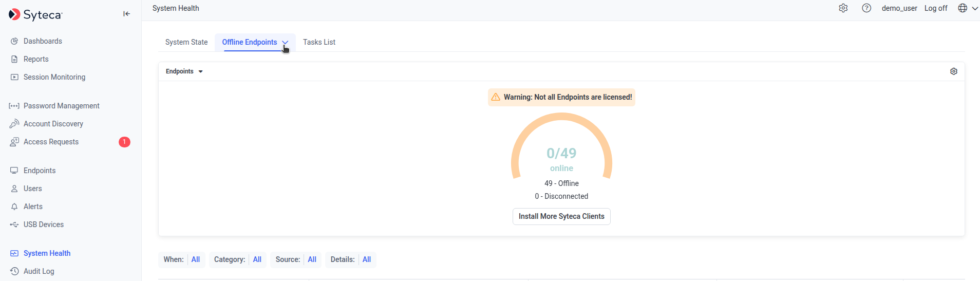980x281 pixels.
Task: Click the Users person icon
Action: 14,189
